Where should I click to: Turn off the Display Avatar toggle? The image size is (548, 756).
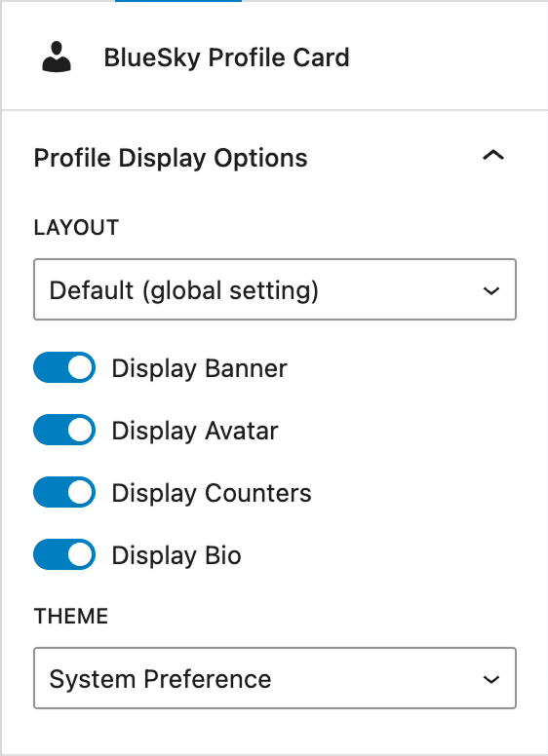click(64, 430)
